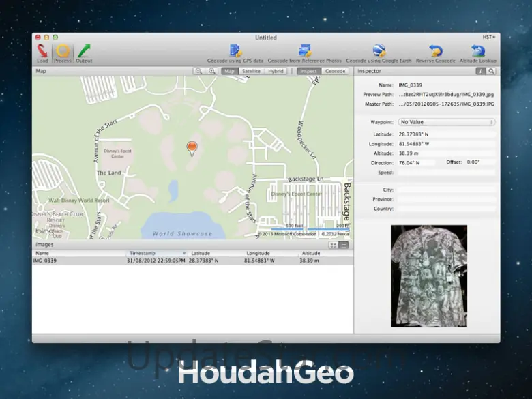Click the Bing logo on map
The width and height of the screenshot is (532, 399).
tap(44, 231)
